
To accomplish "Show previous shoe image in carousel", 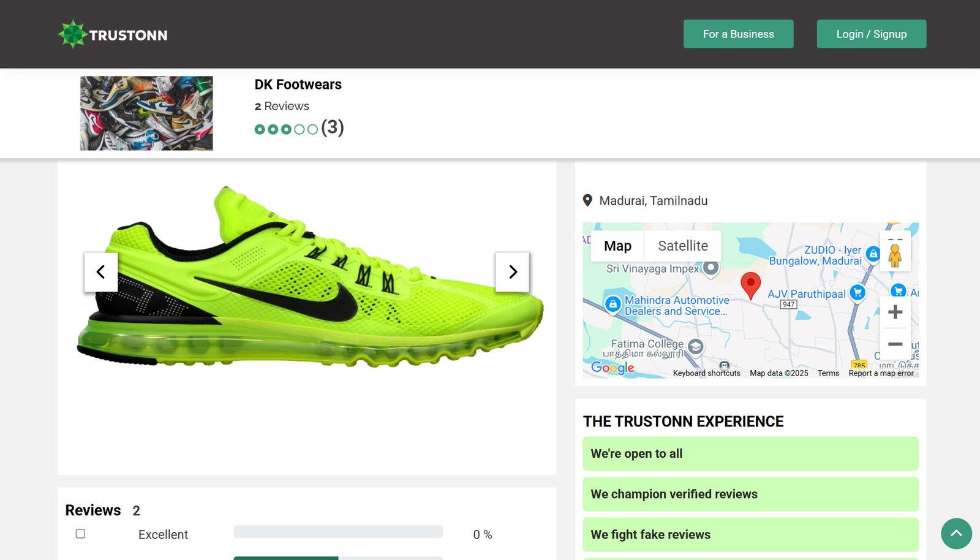I will (x=101, y=271).
